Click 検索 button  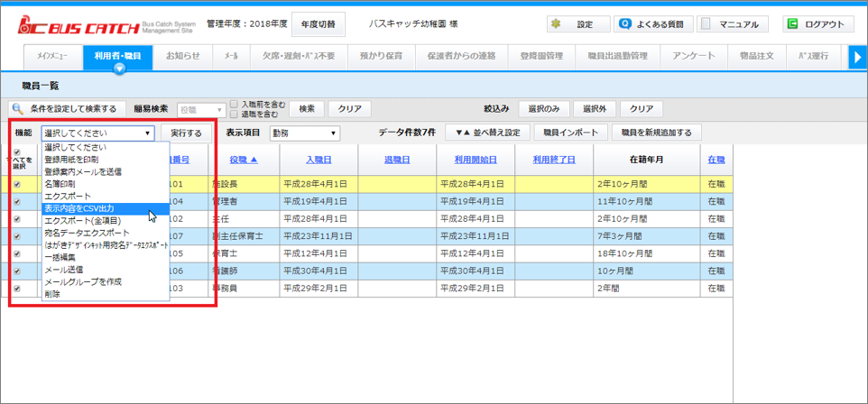point(308,109)
